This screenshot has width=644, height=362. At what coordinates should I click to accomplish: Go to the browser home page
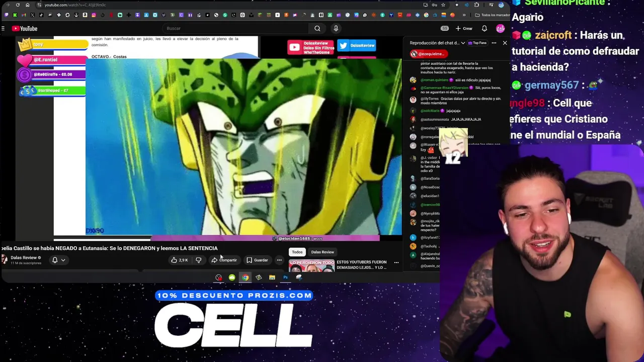pyautogui.click(x=27, y=5)
